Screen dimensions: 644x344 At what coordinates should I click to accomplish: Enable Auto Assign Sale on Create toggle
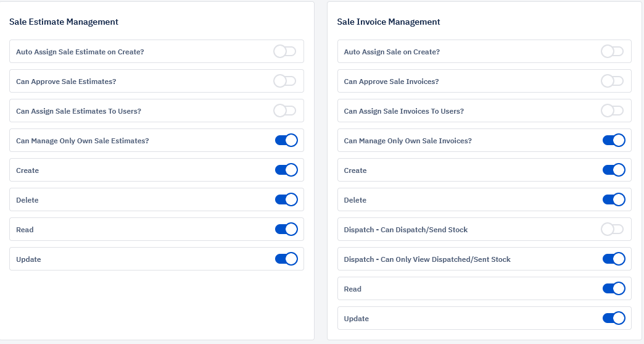click(x=612, y=51)
